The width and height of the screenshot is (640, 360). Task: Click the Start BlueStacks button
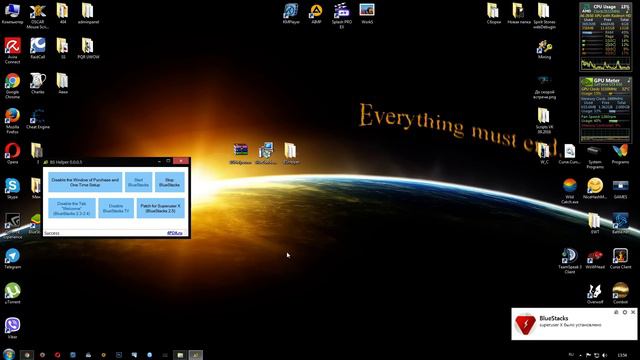coord(138,182)
